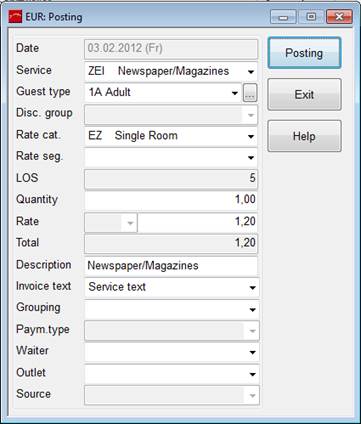
Task: Click the red app icon in title bar
Action: pyautogui.click(x=15, y=17)
